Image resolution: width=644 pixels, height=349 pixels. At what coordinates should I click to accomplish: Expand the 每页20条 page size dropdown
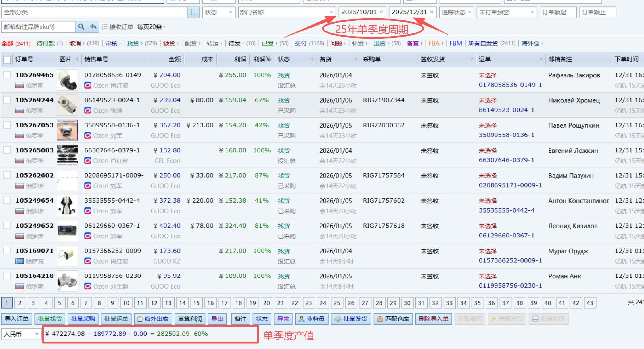(x=151, y=27)
